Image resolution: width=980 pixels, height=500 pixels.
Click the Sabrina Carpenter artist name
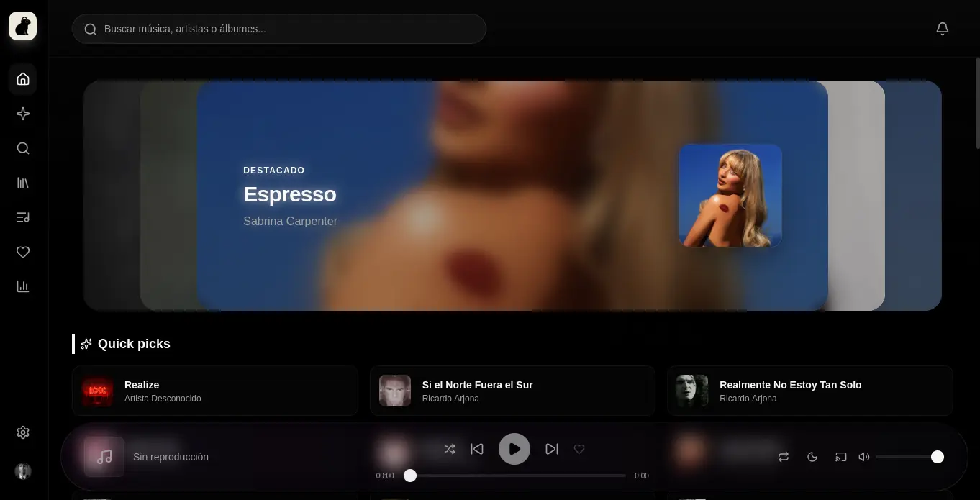[x=290, y=221]
